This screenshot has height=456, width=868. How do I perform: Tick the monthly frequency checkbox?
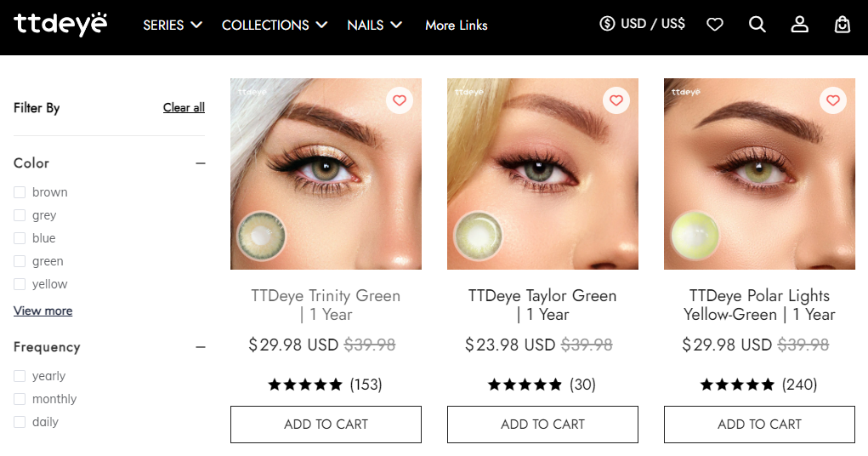click(x=20, y=399)
